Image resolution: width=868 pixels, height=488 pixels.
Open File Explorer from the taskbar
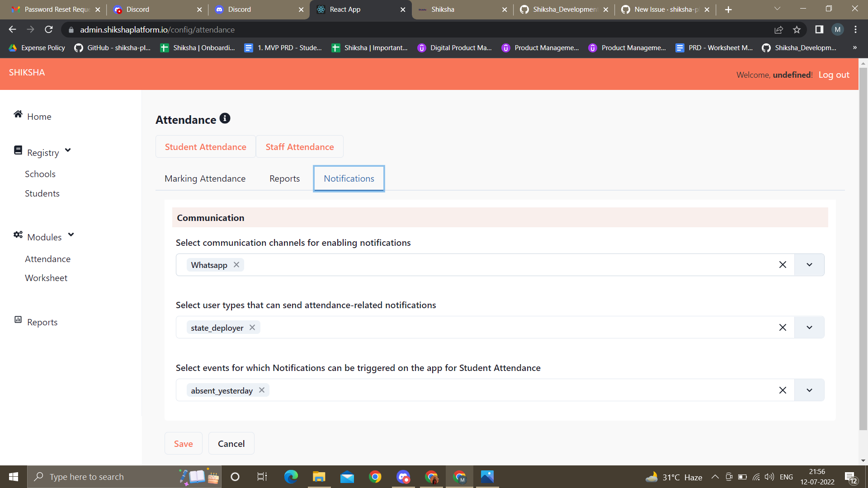(319, 476)
